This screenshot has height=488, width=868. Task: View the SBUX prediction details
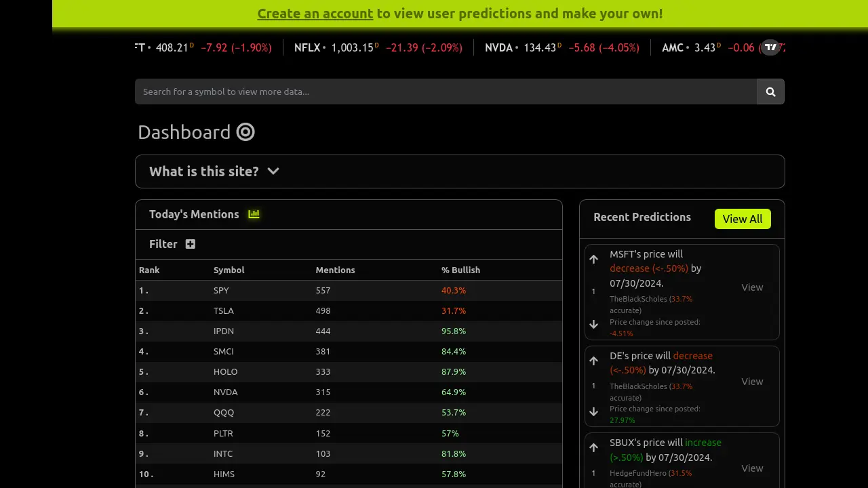click(x=752, y=468)
